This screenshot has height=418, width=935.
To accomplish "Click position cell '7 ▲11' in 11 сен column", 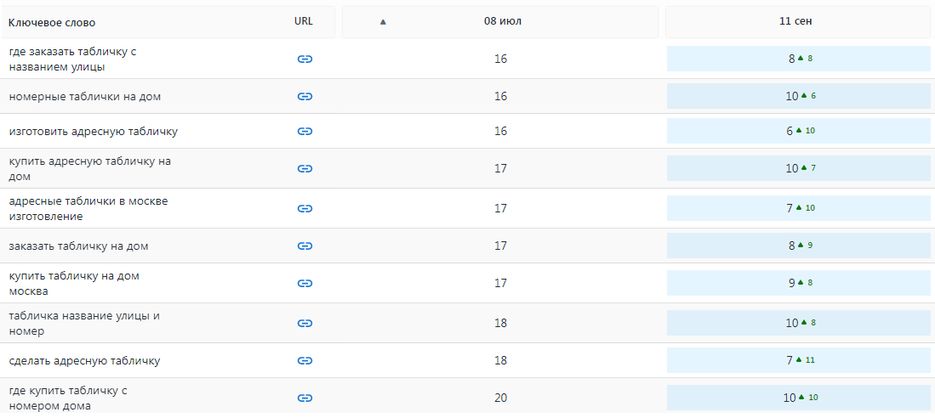I will 798,361.
